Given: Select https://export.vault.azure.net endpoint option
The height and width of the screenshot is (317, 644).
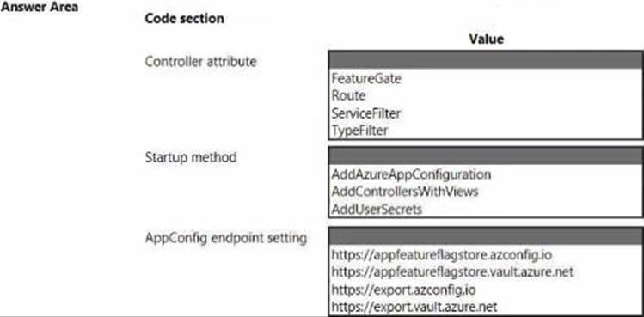Looking at the screenshot, I should click(414, 307).
